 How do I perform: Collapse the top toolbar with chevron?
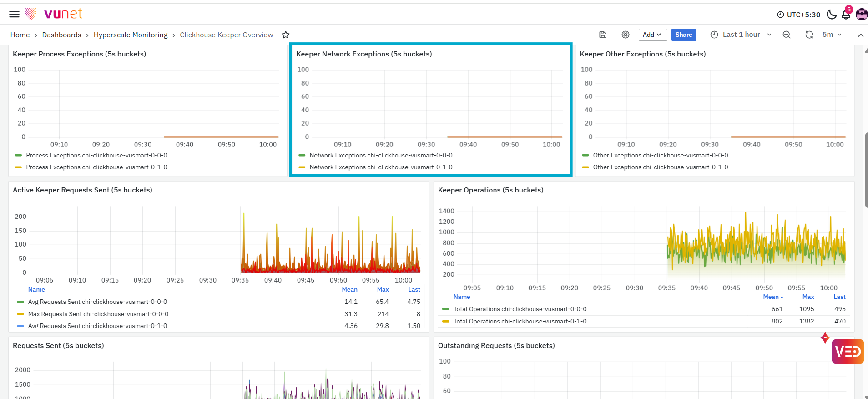(861, 35)
